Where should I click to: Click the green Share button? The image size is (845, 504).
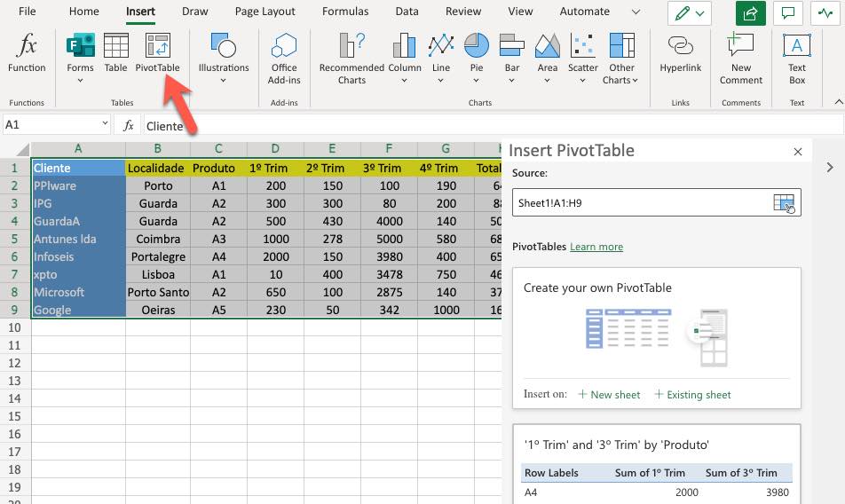click(751, 13)
